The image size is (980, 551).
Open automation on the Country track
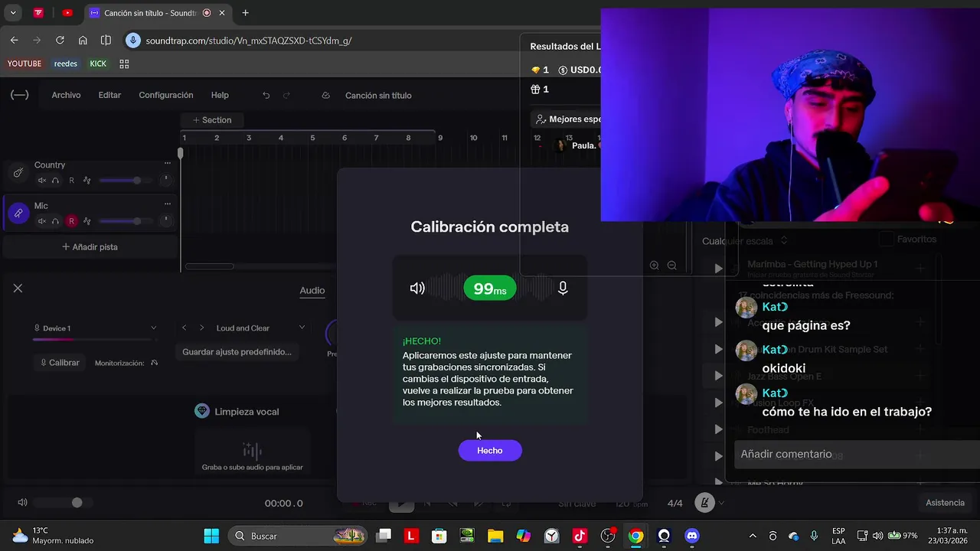[x=87, y=181]
